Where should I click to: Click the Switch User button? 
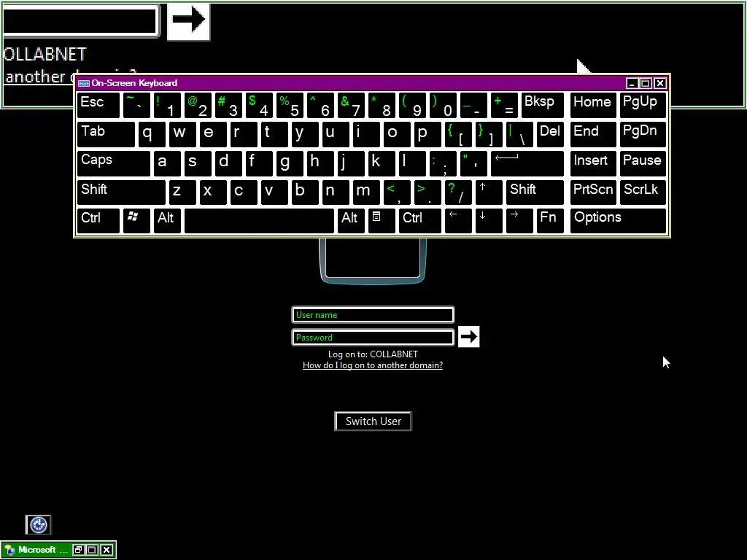[x=373, y=421]
